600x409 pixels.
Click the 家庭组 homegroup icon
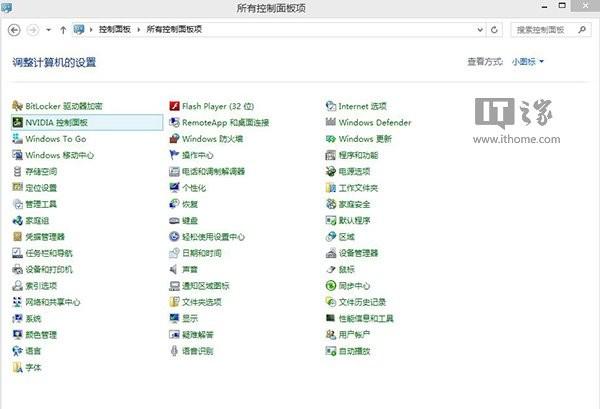17,220
